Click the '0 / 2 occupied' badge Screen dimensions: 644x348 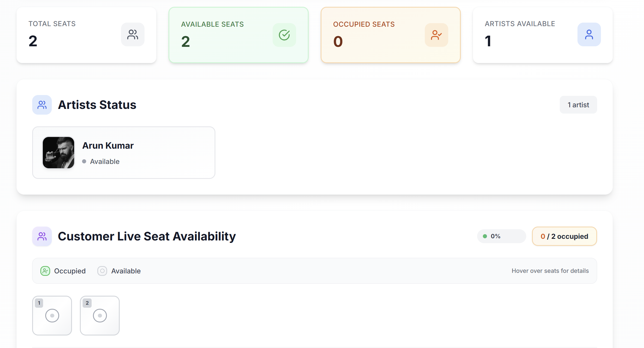tap(564, 236)
